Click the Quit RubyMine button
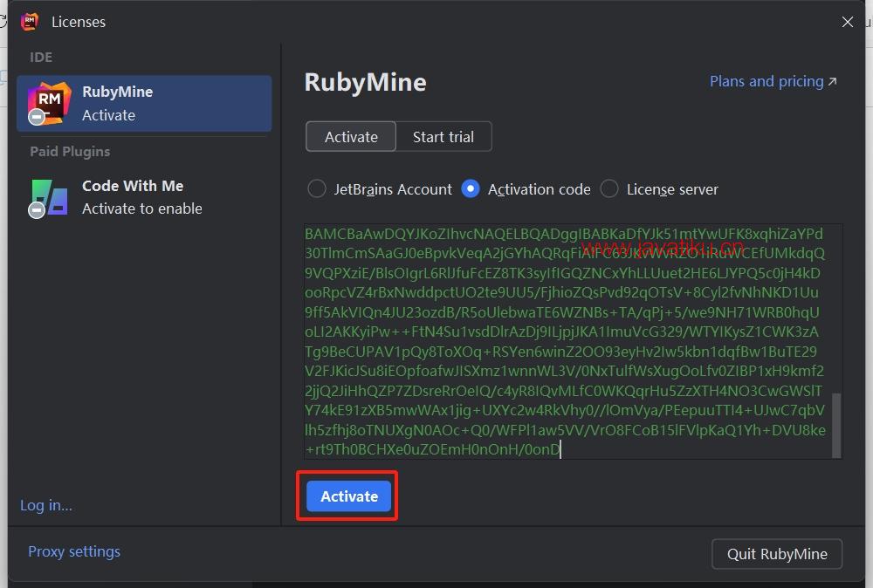The width and height of the screenshot is (873, 588). pos(777,554)
